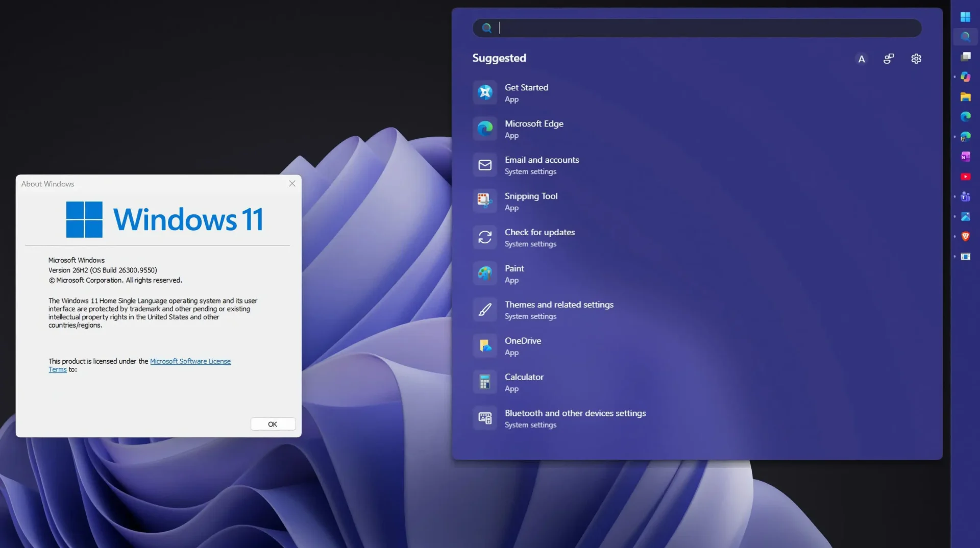Image resolution: width=980 pixels, height=548 pixels.
Task: Open the Edge Dev icon in the taskbar
Action: click(965, 137)
